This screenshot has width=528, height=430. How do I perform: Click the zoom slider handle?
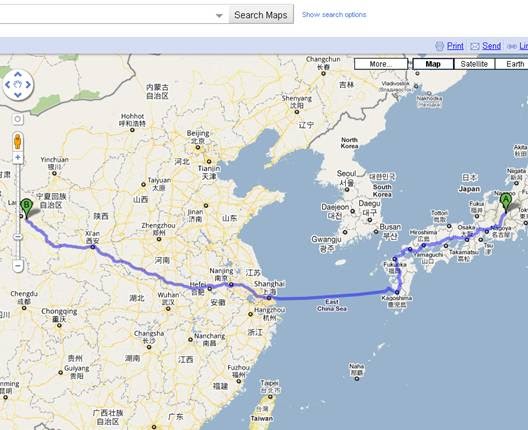[18, 237]
